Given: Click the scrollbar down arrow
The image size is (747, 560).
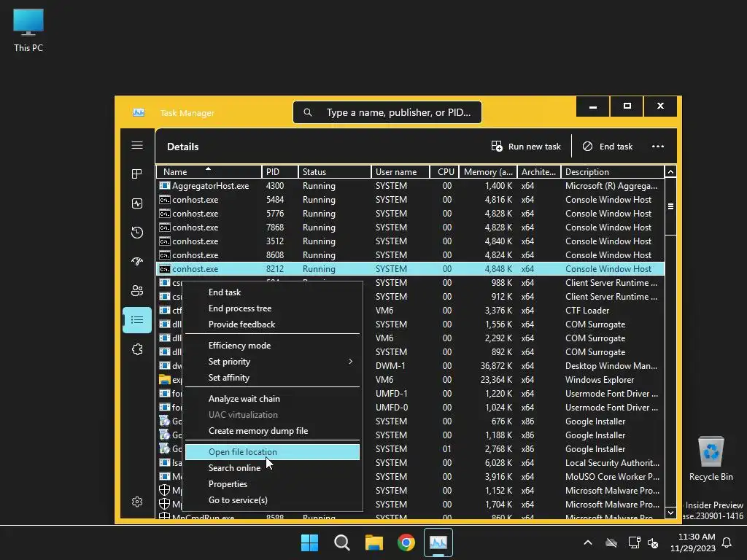Looking at the screenshot, I should coord(670,513).
